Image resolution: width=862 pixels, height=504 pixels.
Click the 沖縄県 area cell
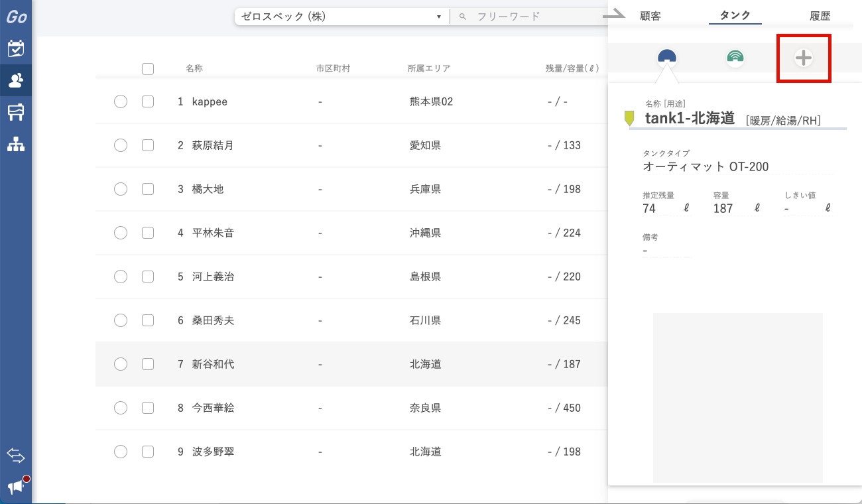point(426,233)
